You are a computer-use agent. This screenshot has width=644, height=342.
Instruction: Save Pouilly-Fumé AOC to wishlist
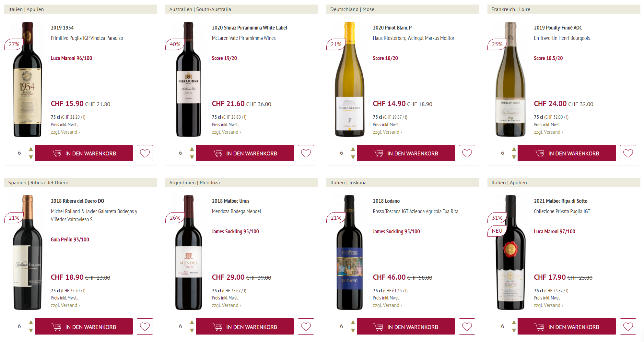pyautogui.click(x=628, y=153)
